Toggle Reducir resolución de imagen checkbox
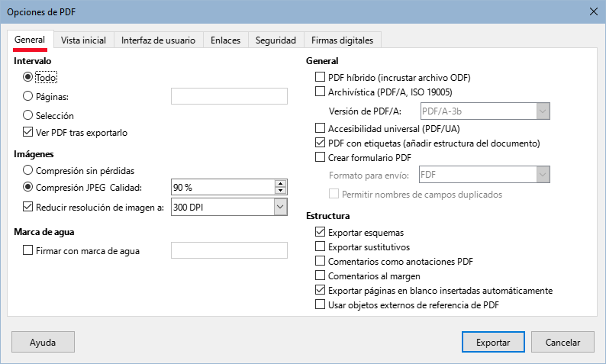The height and width of the screenshot is (364, 606). click(27, 207)
